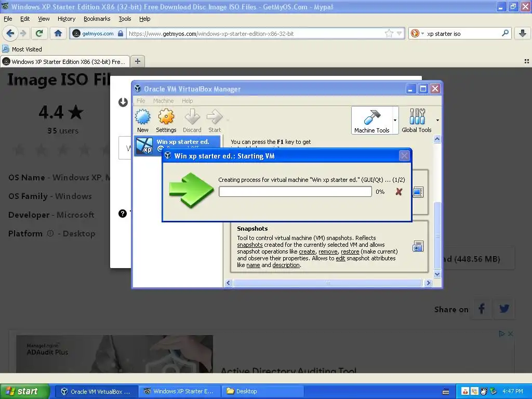The height and width of the screenshot is (399, 532).
Task: Cancel VM startup with red X icon
Action: point(398,192)
